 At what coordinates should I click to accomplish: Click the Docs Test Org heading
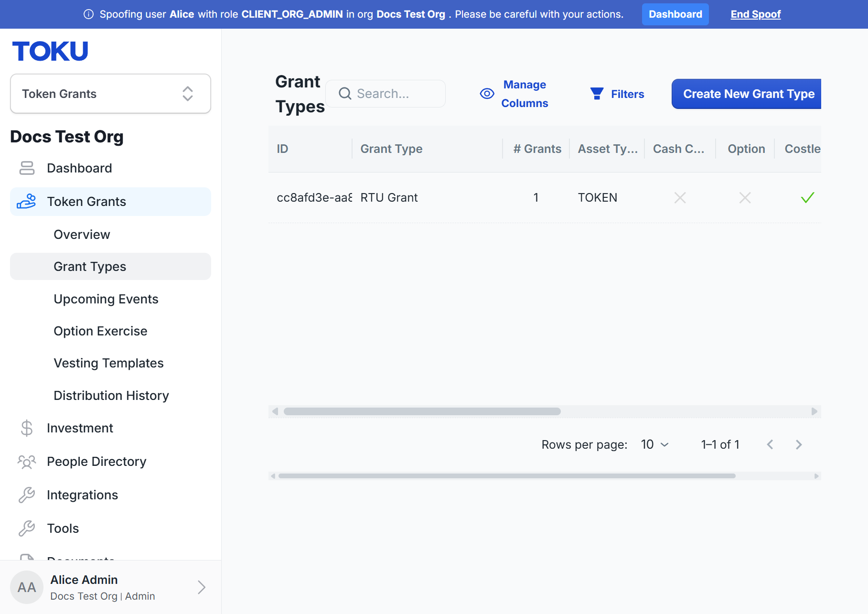pyautogui.click(x=67, y=137)
